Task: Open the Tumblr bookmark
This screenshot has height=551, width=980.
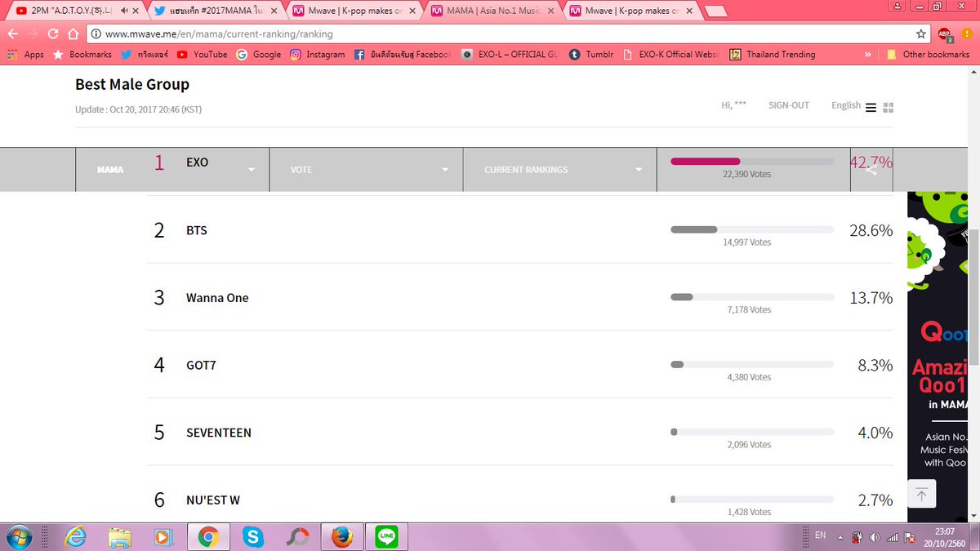Action: pos(591,55)
